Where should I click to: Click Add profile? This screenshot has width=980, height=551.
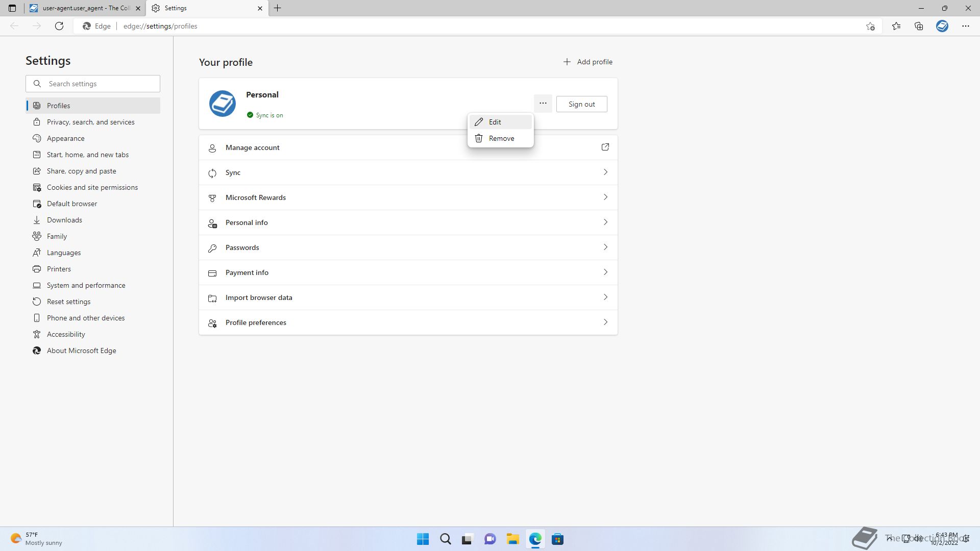click(587, 62)
